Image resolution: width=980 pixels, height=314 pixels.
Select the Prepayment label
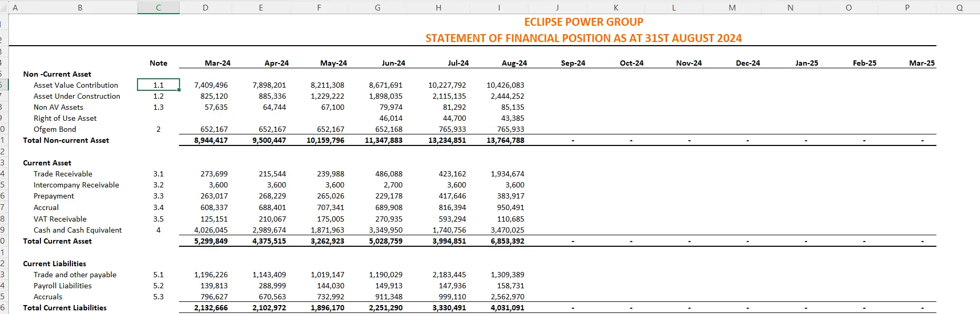54,196
